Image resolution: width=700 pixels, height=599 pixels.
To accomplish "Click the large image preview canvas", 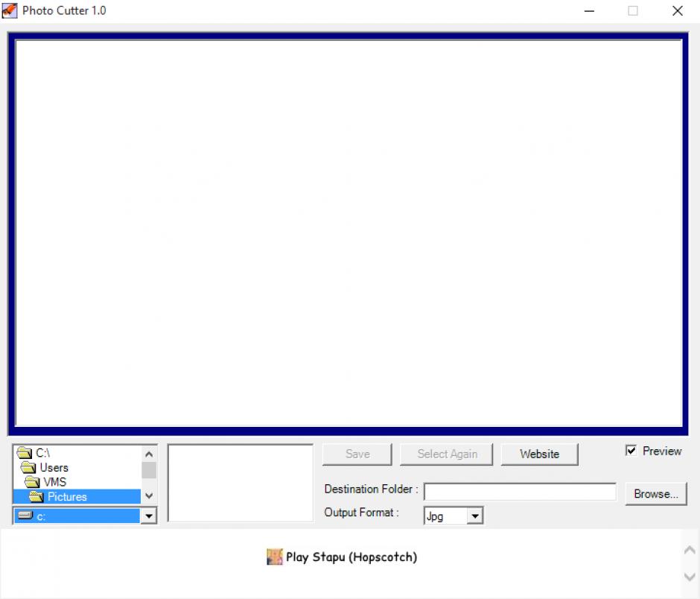I will tap(349, 232).
